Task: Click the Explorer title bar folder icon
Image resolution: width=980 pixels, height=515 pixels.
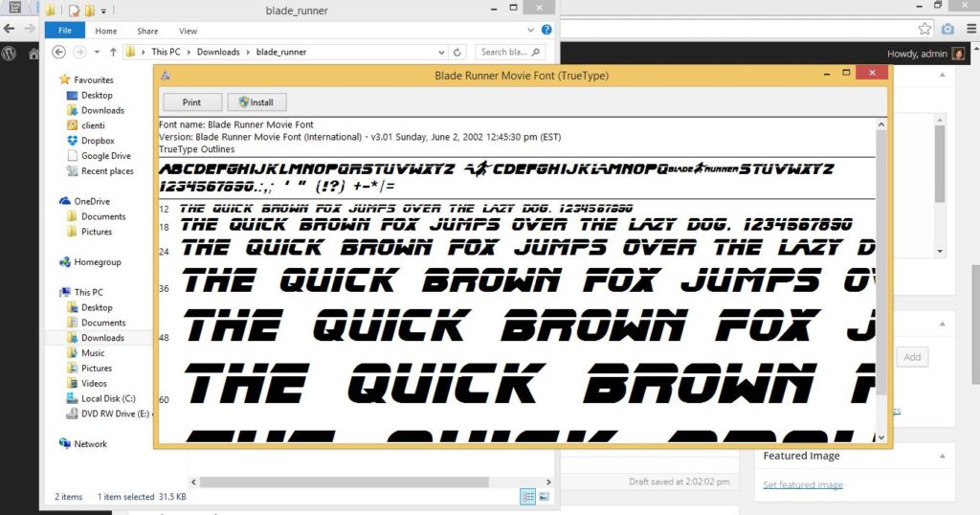Action: click(51, 10)
